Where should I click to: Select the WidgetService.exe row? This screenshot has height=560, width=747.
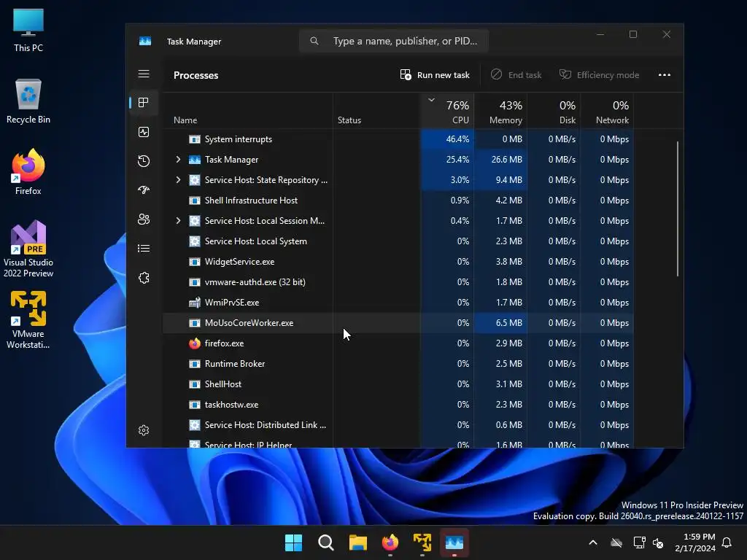coord(398,262)
